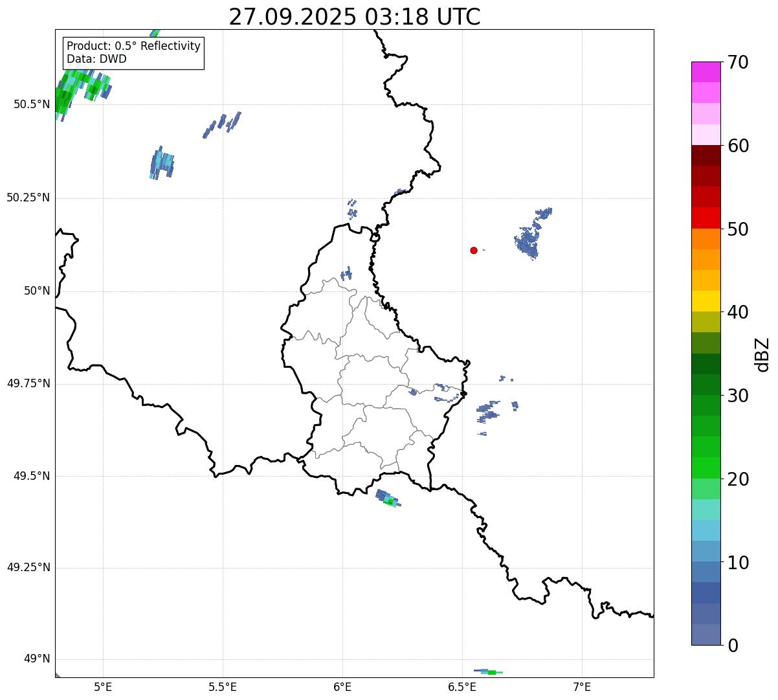This screenshot has height=700, width=778.
Task: Click the bright green 20 dBZ colorbar segment
Action: 706,468
